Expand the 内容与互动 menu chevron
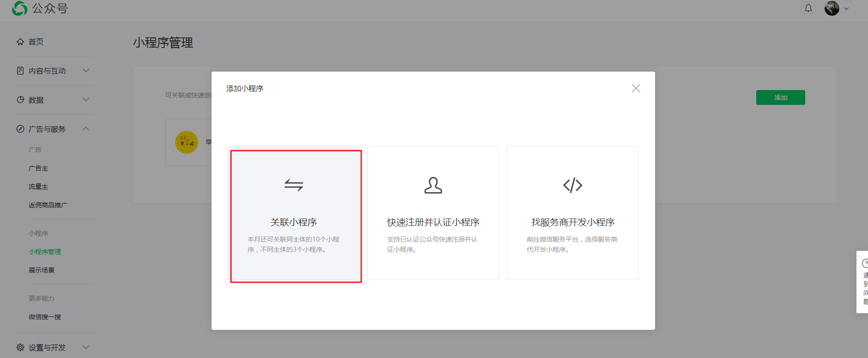Viewport: 868px width, 358px height. click(86, 71)
